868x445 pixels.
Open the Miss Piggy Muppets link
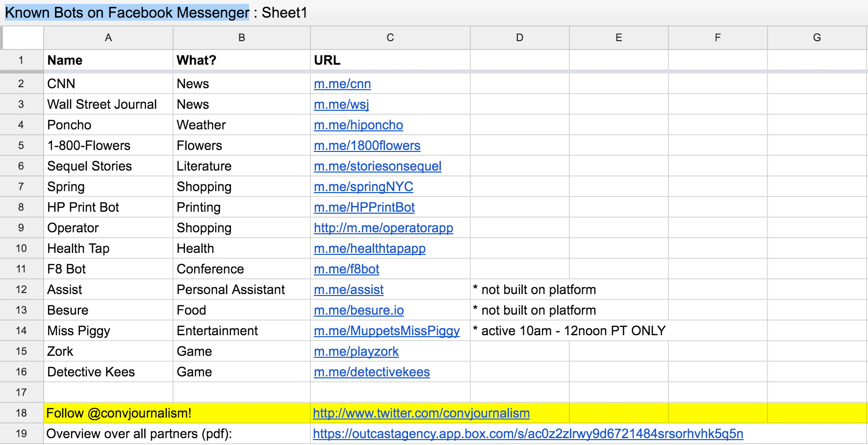click(x=387, y=330)
